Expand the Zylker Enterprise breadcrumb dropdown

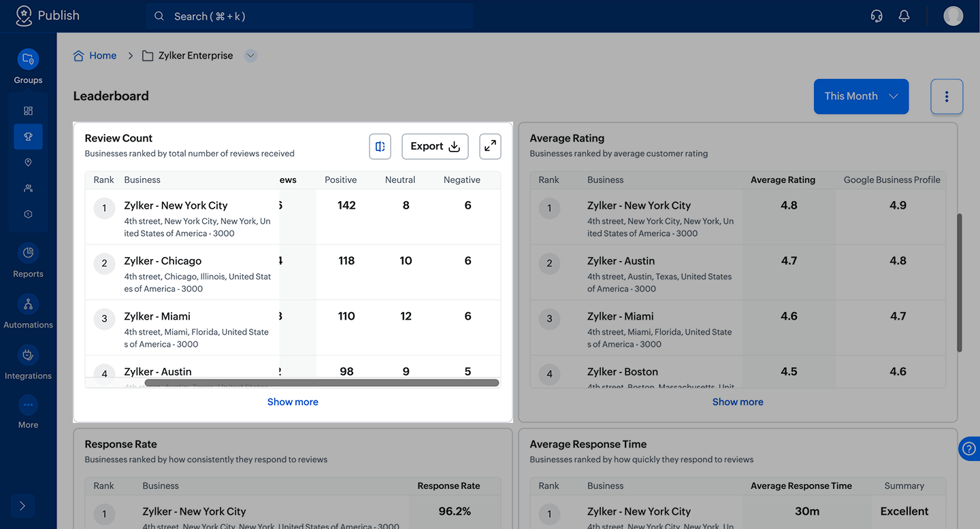[250, 56]
